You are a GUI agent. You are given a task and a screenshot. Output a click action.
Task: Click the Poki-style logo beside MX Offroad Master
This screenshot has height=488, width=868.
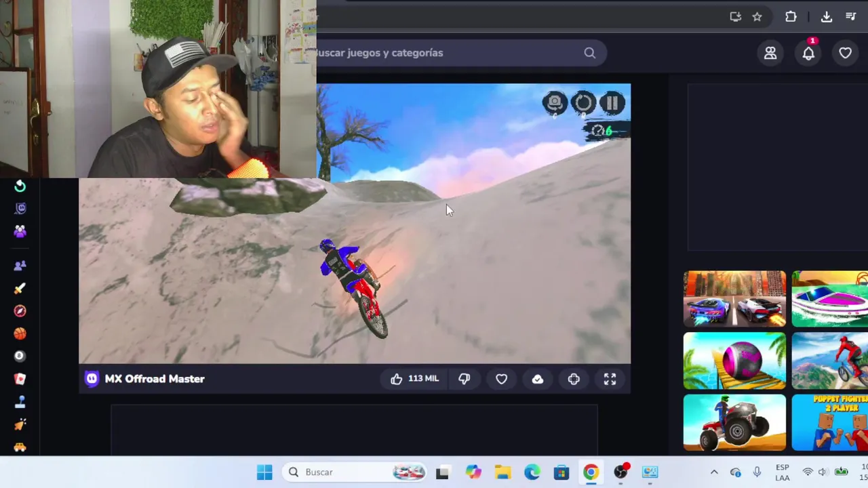click(92, 379)
